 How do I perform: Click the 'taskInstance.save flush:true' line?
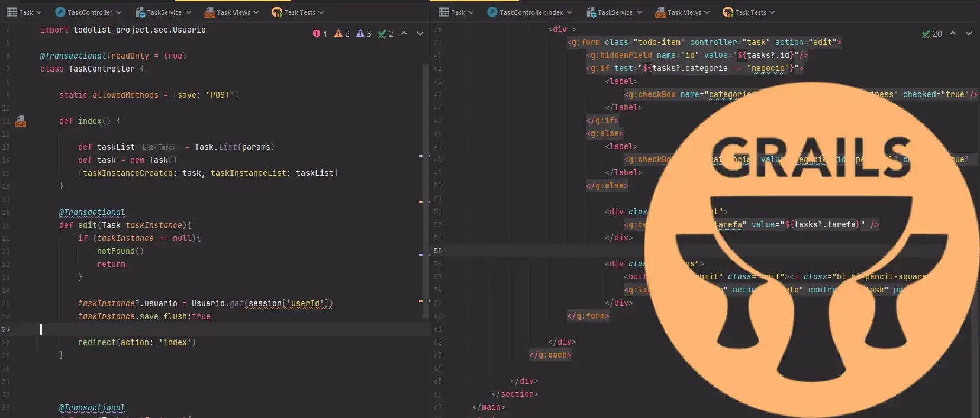tap(144, 316)
